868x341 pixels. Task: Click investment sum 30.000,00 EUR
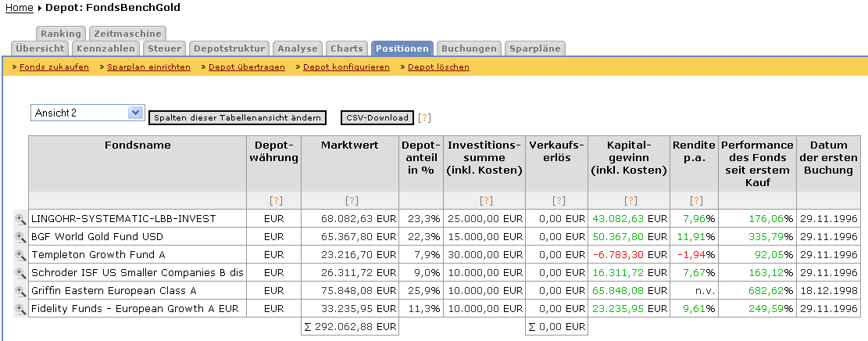click(484, 255)
